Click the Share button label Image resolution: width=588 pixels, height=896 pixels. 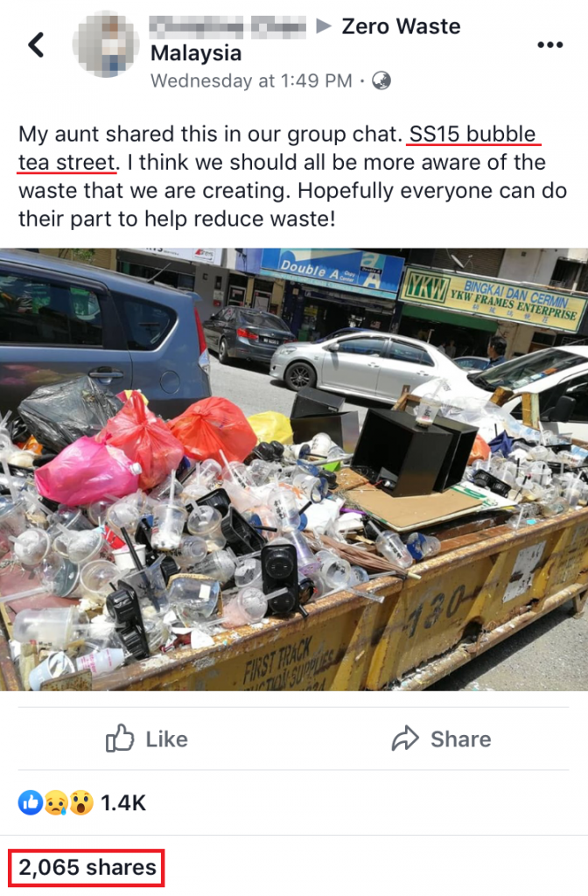(x=460, y=738)
